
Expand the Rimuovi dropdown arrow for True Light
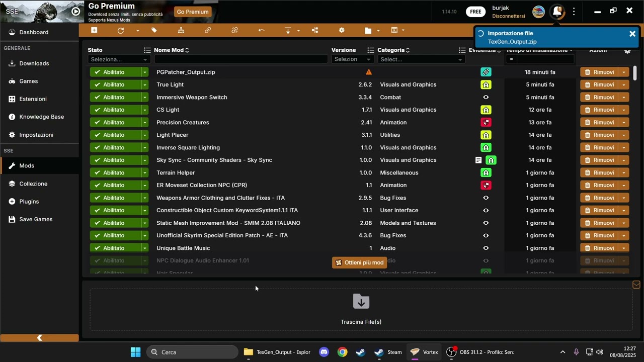pyautogui.click(x=624, y=84)
